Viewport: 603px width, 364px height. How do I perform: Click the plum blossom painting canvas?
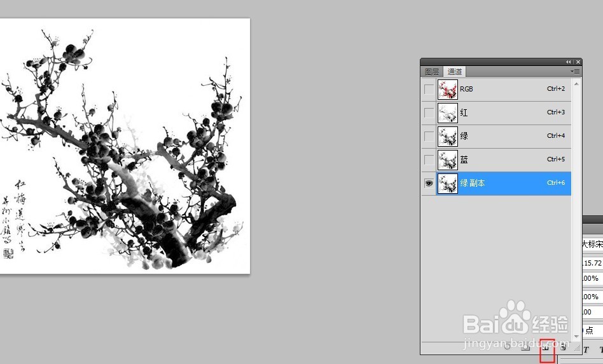(124, 146)
